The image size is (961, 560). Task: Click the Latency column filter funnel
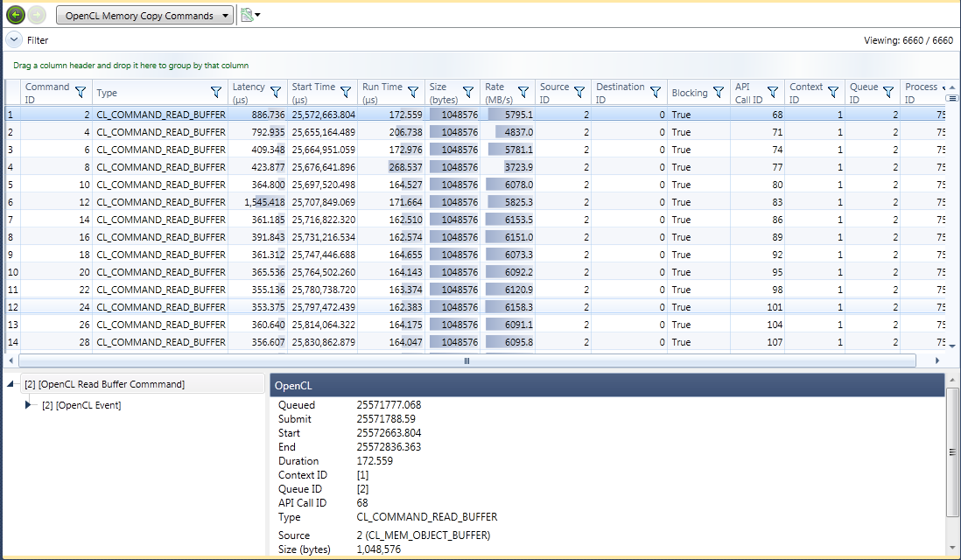(x=276, y=92)
